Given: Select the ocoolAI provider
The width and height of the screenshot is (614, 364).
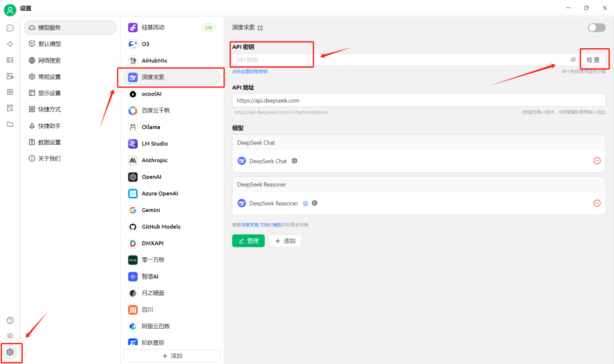Looking at the screenshot, I should click(172, 94).
